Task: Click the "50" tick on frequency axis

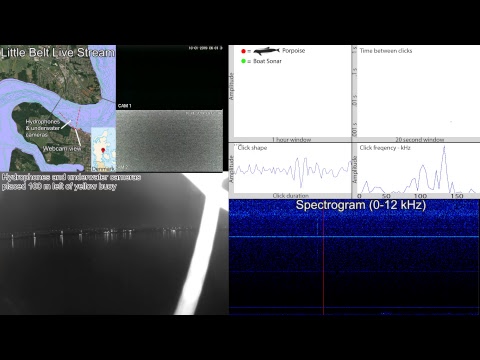Action: click(x=386, y=196)
